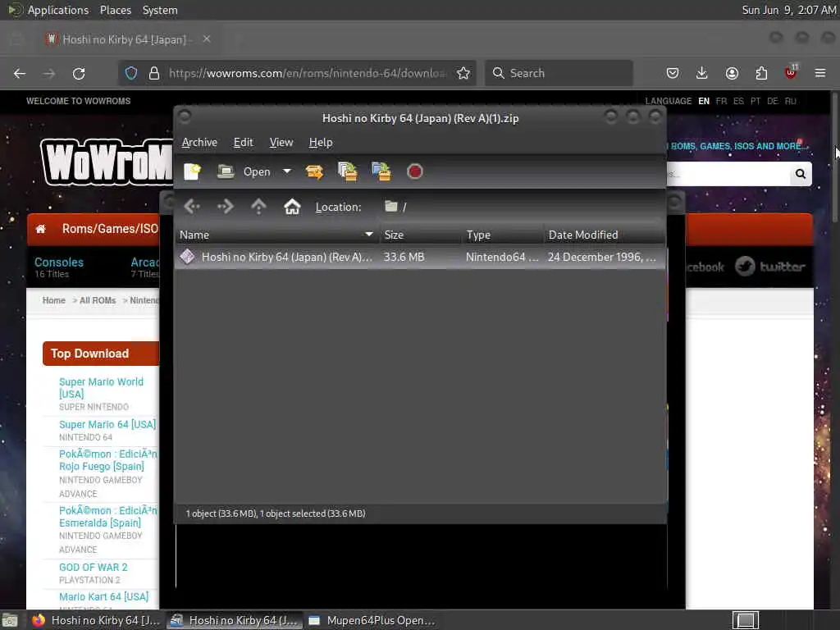The width and height of the screenshot is (840, 630).
Task: Click the red Stop operation icon
Action: [414, 172]
